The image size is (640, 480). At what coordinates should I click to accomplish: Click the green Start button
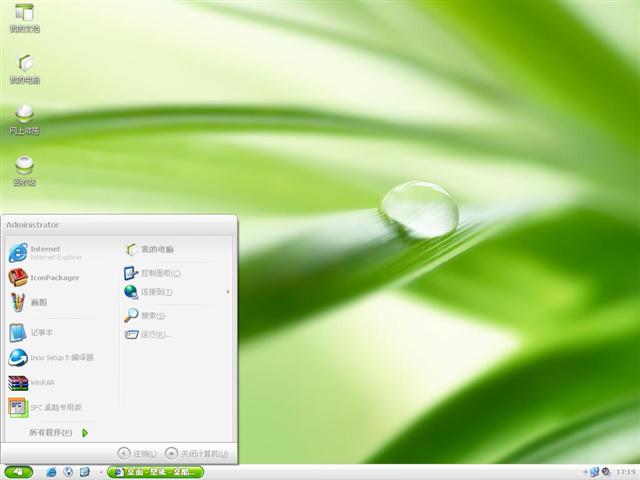point(18,471)
